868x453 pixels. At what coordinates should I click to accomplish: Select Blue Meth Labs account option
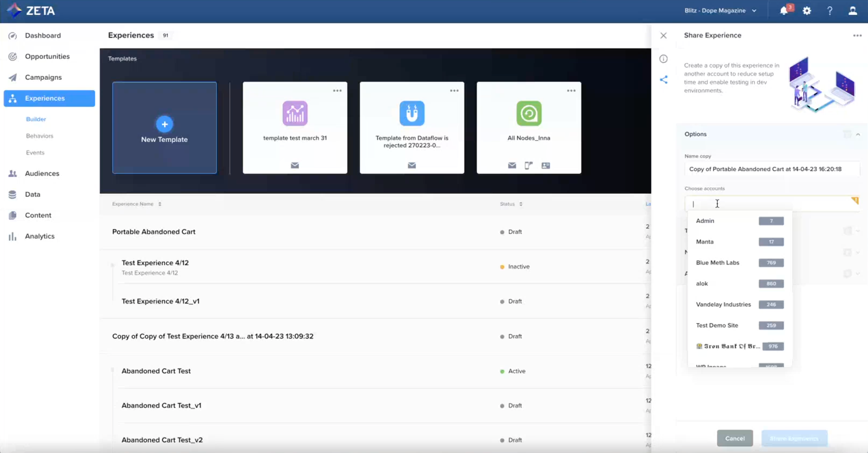(717, 263)
